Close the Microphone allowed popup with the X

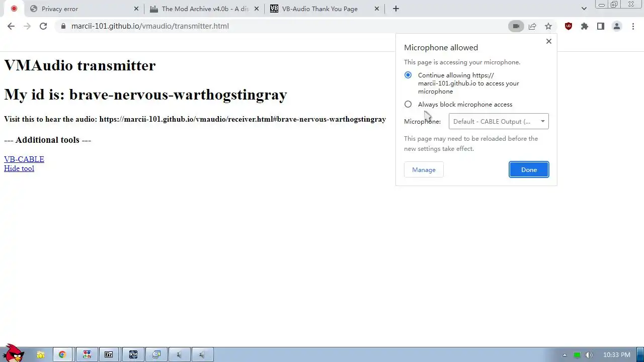(549, 41)
